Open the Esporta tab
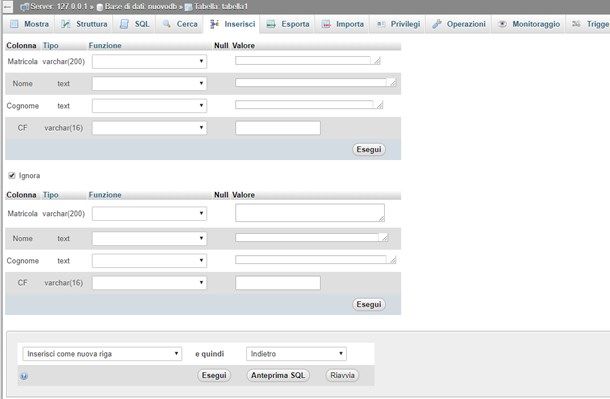The height and width of the screenshot is (399, 610). tap(287, 24)
